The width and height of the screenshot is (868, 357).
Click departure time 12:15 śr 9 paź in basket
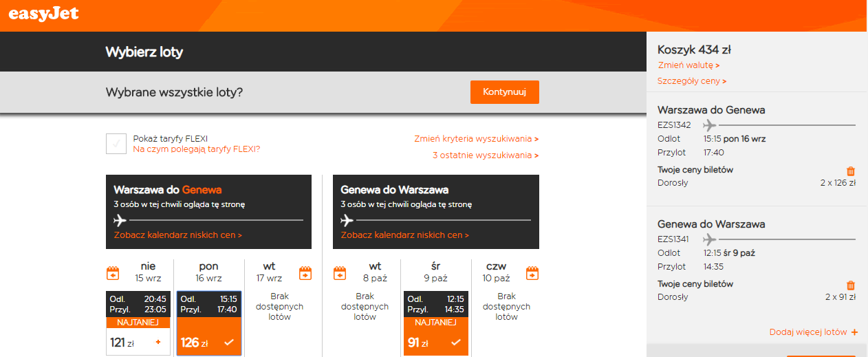coord(730,253)
